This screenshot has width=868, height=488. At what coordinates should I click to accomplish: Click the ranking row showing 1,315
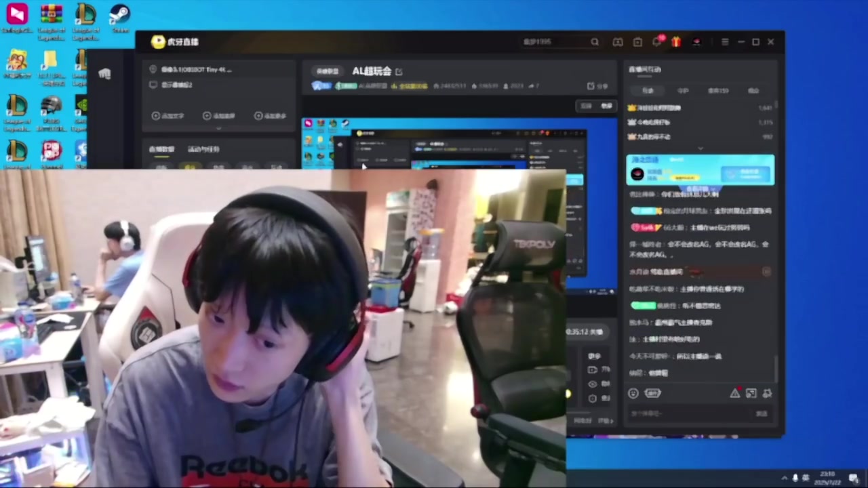tap(700, 123)
